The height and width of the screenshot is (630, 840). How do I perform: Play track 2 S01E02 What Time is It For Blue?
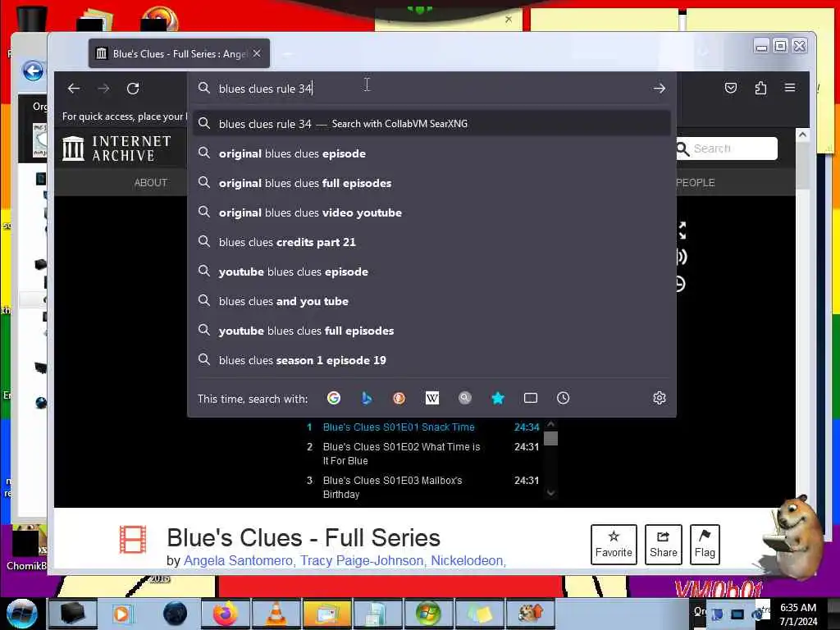click(401, 454)
